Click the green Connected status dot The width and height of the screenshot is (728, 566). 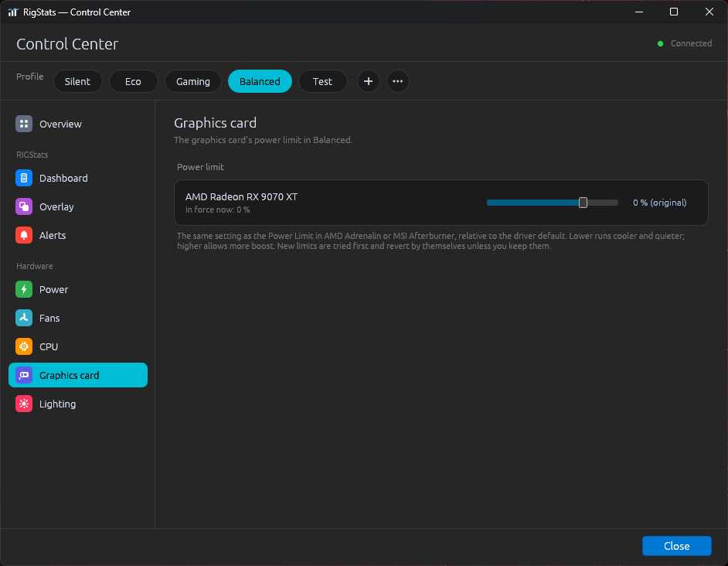pos(660,43)
